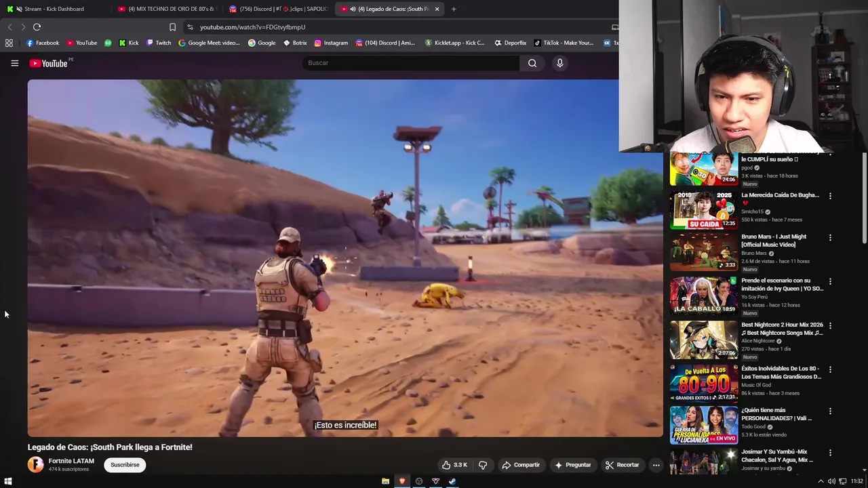Open De Vuelta A Los 80-90 thumbnail

pos(704,383)
